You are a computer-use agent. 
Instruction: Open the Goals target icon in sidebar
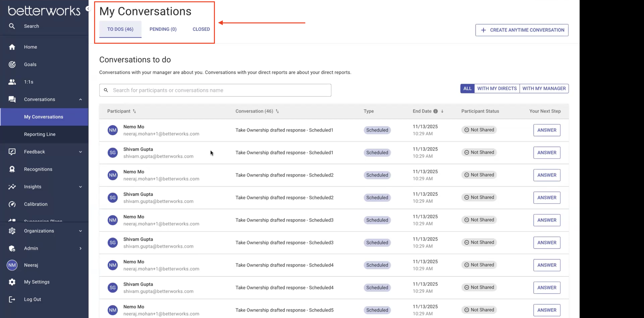coord(12,64)
